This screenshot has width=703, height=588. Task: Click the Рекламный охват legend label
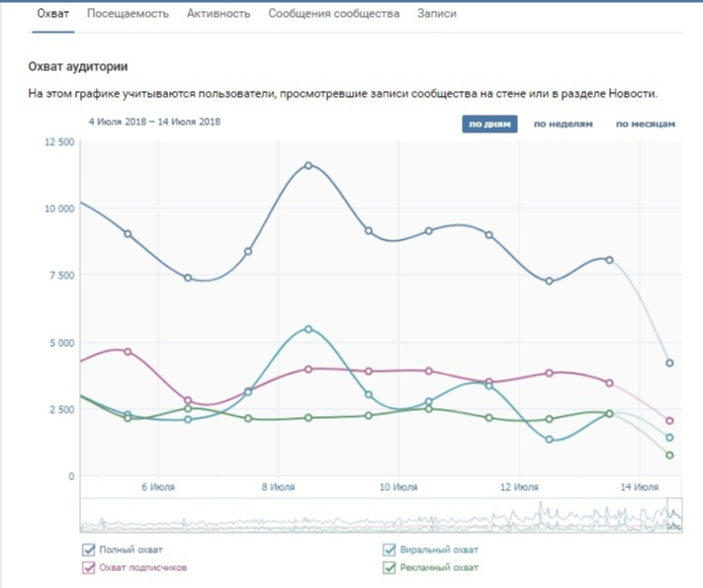click(439, 568)
